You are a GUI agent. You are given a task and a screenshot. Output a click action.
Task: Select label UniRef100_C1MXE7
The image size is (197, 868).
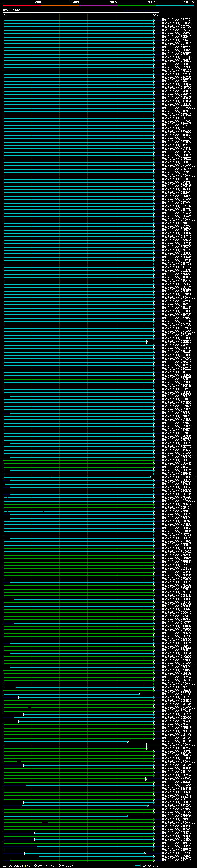[176, 118]
